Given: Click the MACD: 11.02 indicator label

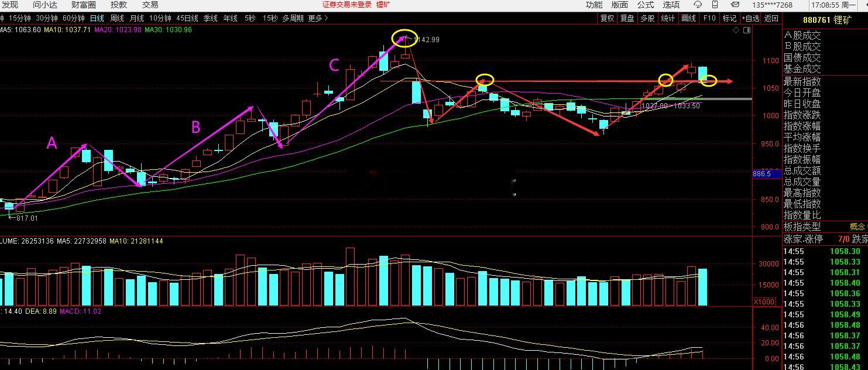Looking at the screenshot, I should pyautogui.click(x=81, y=311).
